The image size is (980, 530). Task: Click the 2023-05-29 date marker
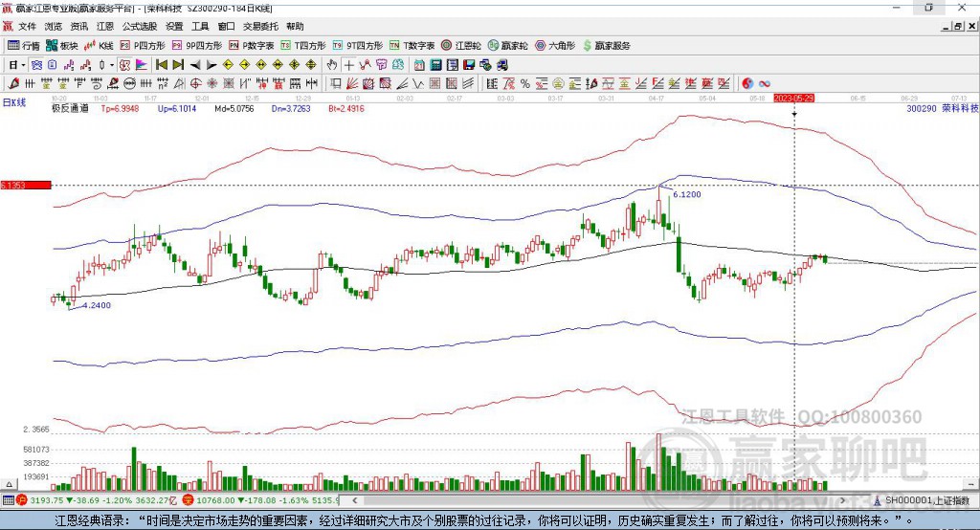pos(793,99)
